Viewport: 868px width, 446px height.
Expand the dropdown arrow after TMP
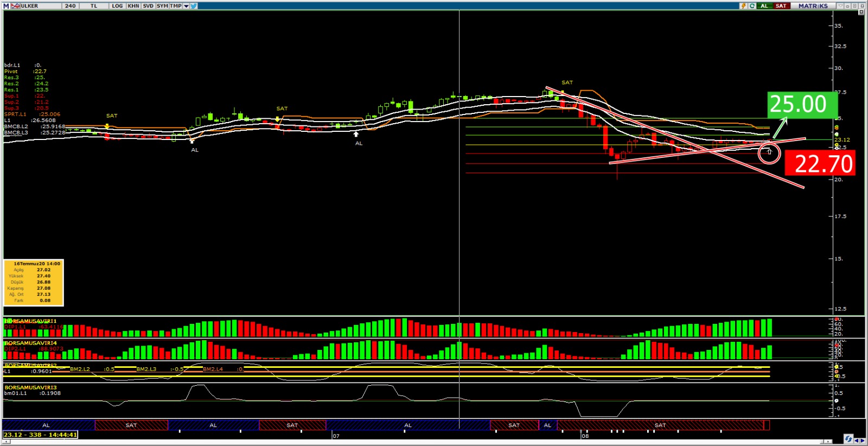click(x=186, y=6)
